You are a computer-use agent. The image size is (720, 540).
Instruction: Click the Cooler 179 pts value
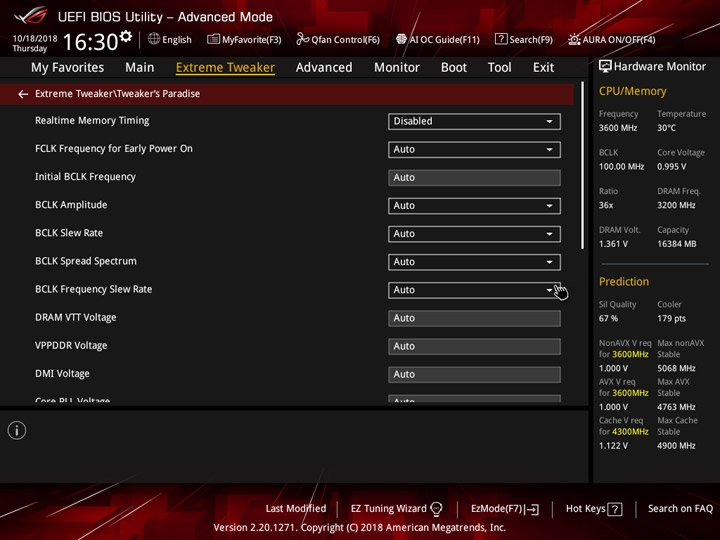coord(671,318)
